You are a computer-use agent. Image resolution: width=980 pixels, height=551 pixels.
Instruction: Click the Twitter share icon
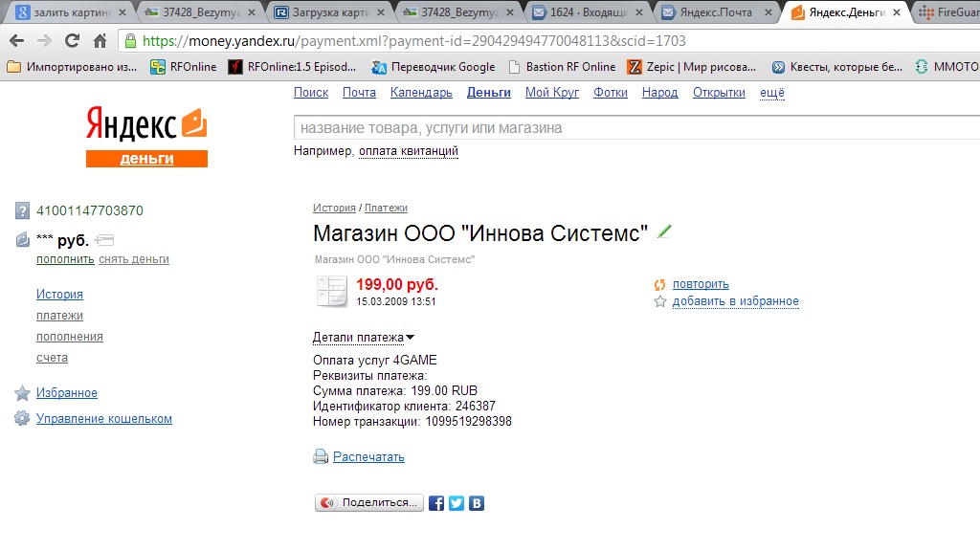point(457,503)
